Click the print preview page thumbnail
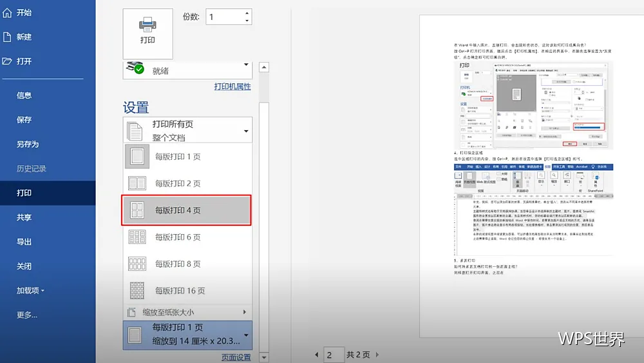The image size is (644, 363). tap(532, 177)
